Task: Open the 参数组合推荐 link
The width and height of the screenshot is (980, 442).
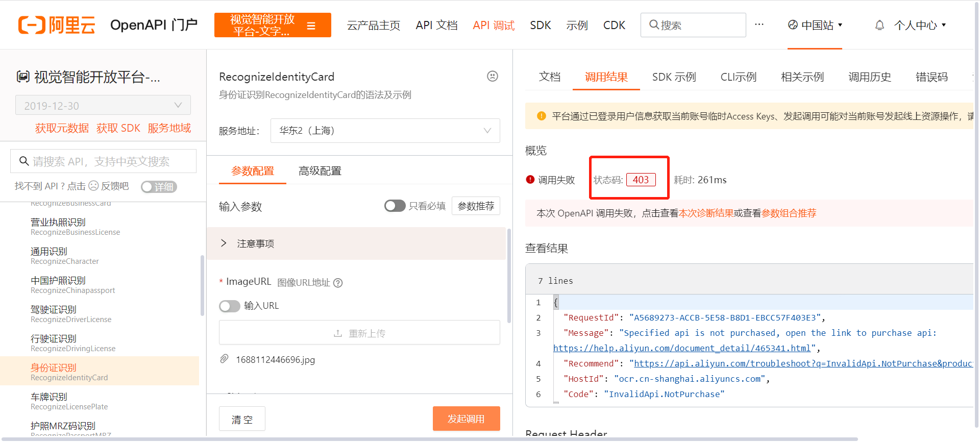Action: tap(789, 213)
